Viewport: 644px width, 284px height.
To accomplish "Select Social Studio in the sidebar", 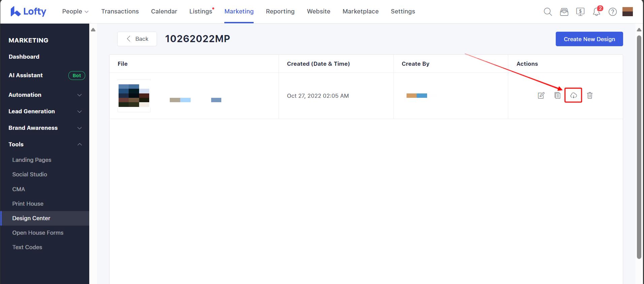I will [30, 174].
